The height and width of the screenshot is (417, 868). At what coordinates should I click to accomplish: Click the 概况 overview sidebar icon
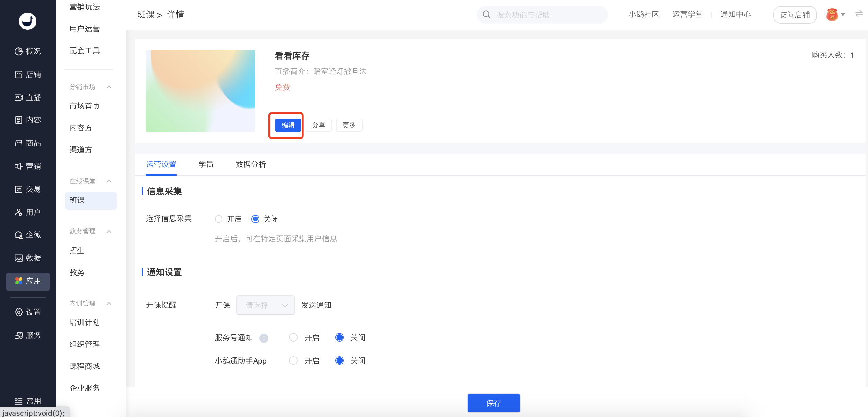(19, 51)
